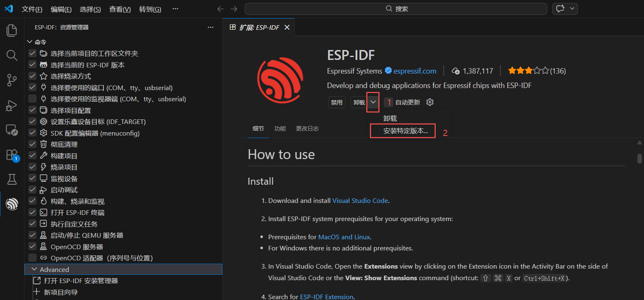Click the 卸载 button next to 禁用
This screenshot has width=644, height=300.
pos(359,102)
